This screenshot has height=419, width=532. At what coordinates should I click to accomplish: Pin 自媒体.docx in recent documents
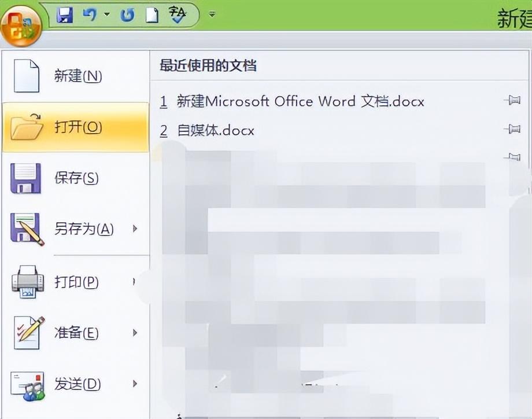coord(512,130)
